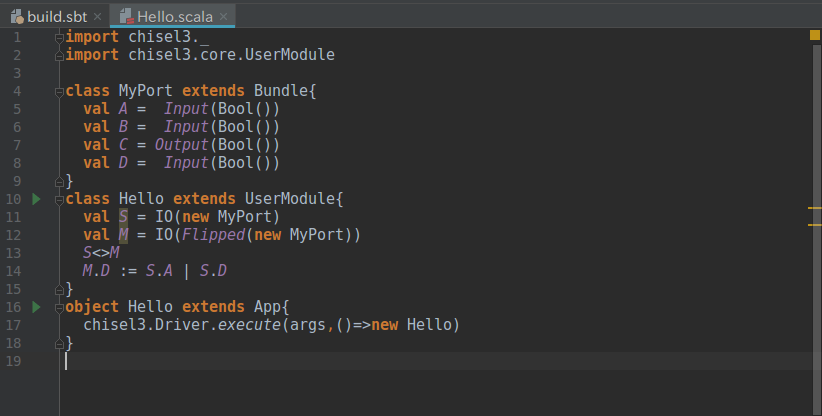Close the Hello.scala tab

(x=224, y=17)
